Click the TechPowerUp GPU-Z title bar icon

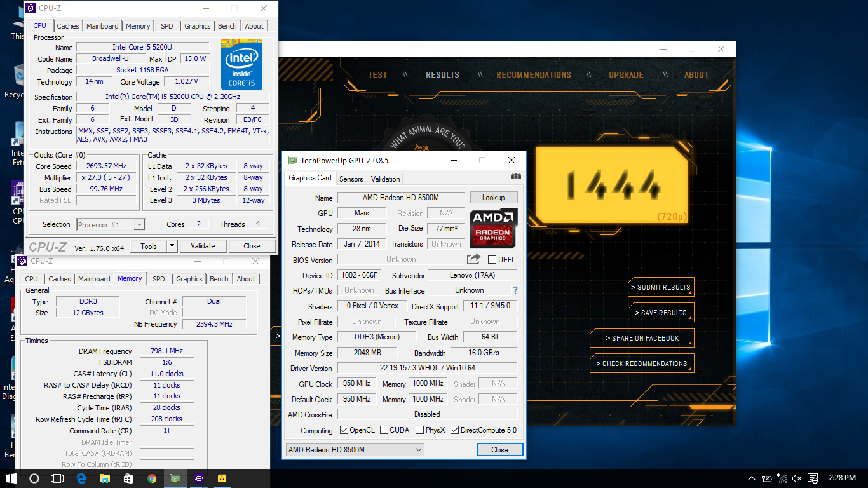(292, 160)
